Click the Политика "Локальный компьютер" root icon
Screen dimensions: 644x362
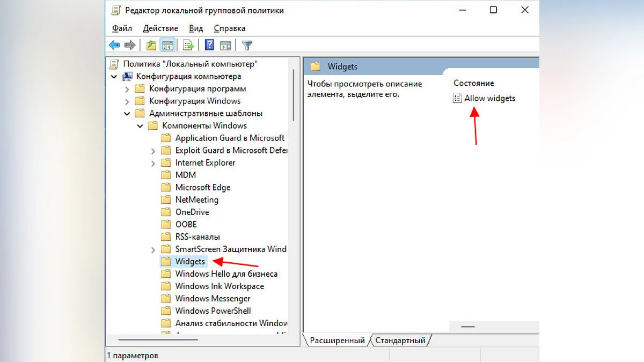(114, 64)
